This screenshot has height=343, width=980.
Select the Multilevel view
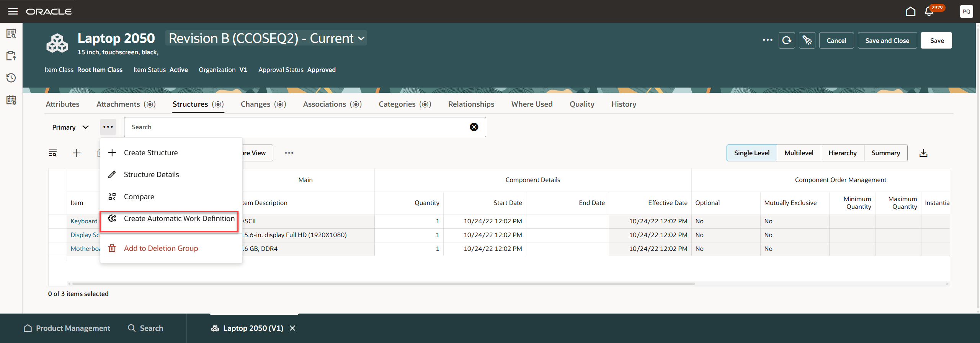pos(799,153)
